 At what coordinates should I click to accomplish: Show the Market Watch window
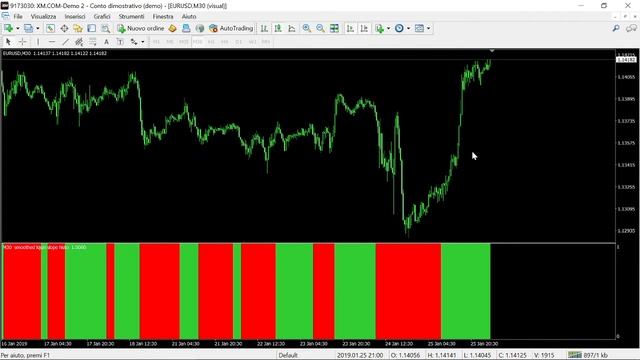(x=50, y=28)
